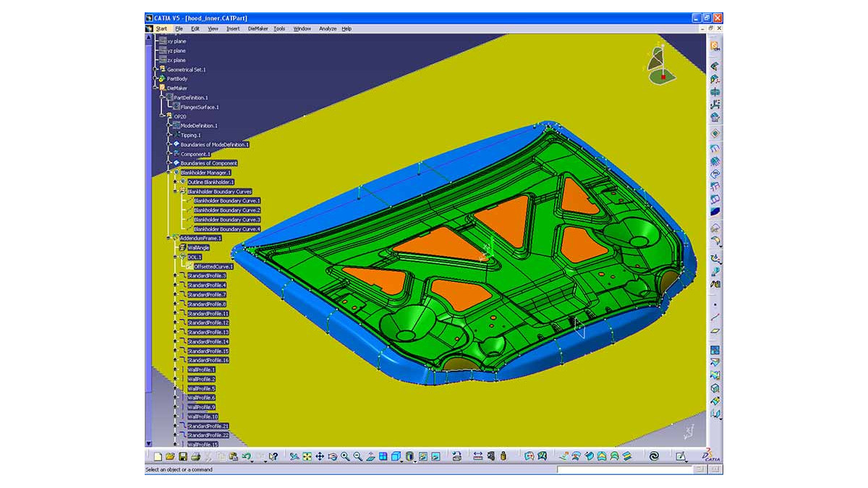The height and width of the screenshot is (488, 868).
Task: Click the CATIA logo icon at bottom right
Action: 711,456
